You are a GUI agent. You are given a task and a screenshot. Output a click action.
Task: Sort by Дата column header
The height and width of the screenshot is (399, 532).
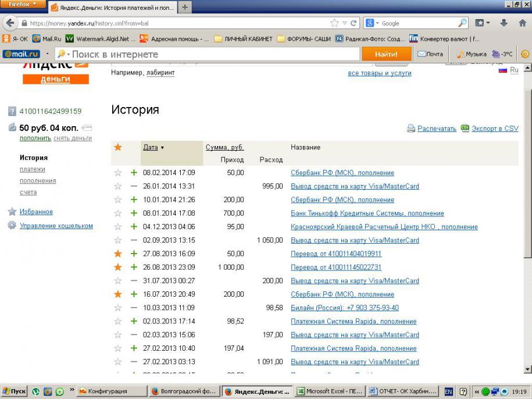pyautogui.click(x=151, y=147)
